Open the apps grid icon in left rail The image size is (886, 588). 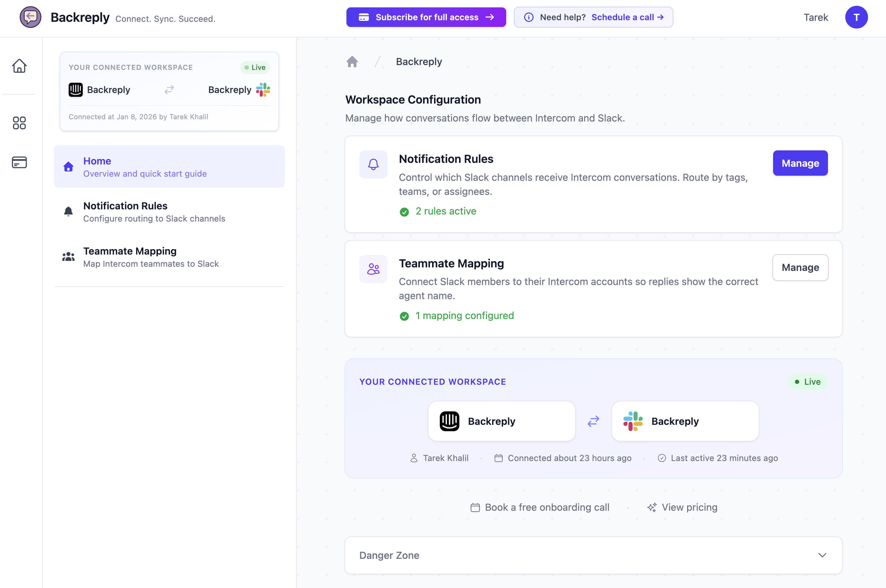point(19,123)
